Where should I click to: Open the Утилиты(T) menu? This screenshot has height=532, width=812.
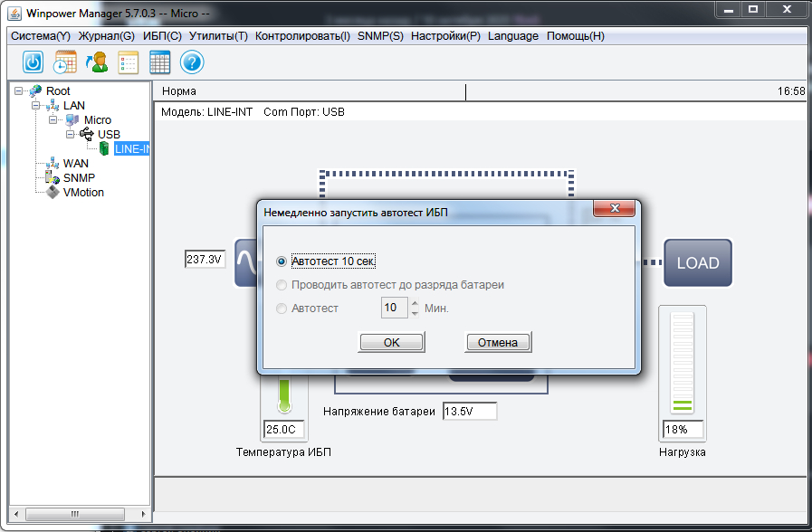pyautogui.click(x=218, y=36)
